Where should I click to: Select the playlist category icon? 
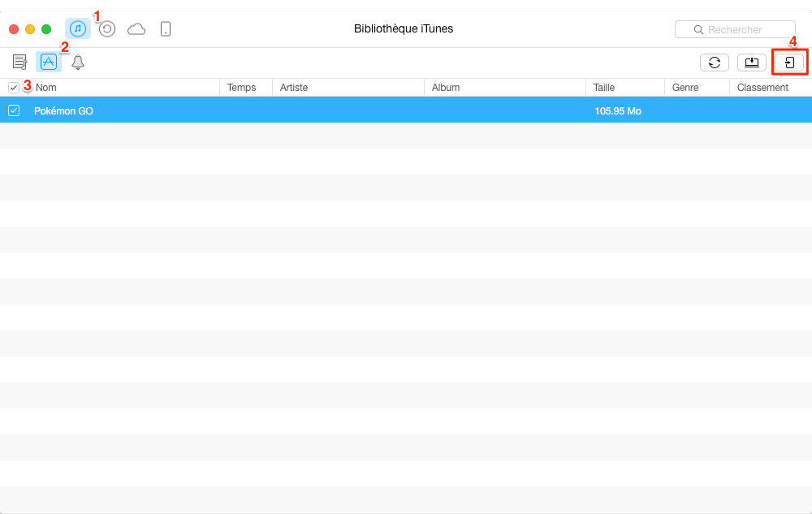coord(19,62)
